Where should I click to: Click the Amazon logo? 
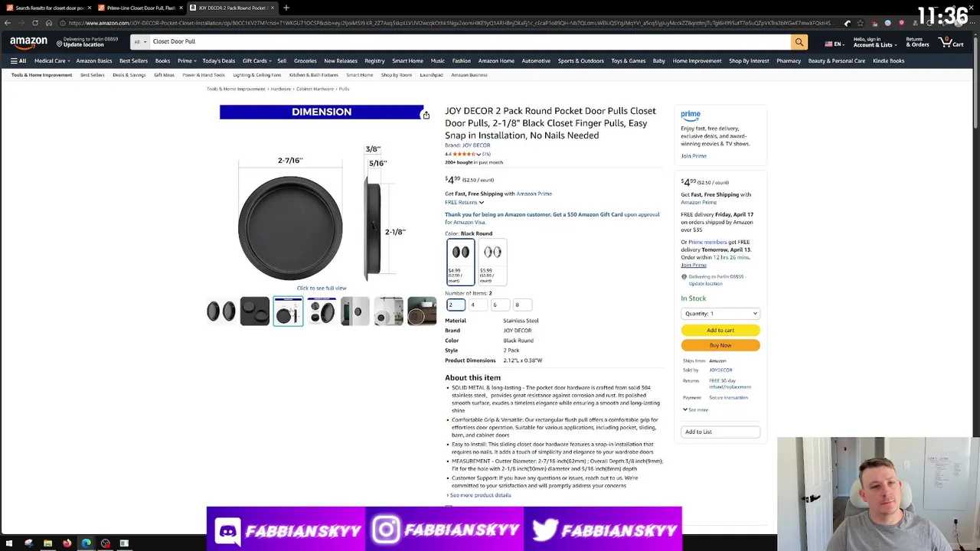click(x=28, y=42)
